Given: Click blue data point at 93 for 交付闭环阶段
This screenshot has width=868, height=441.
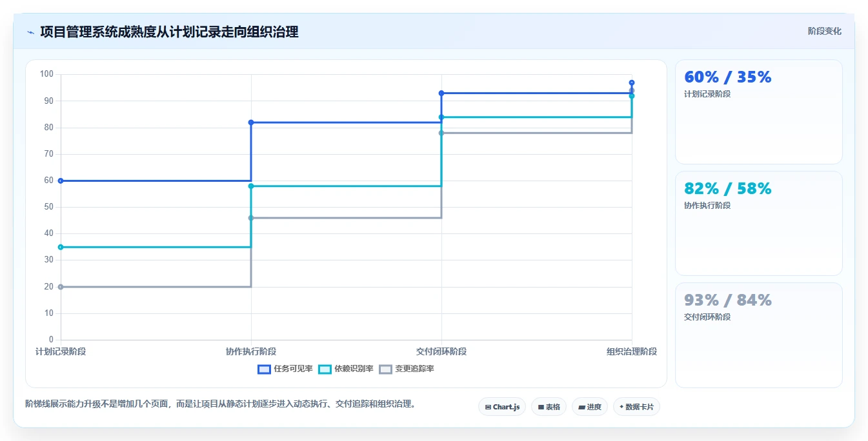Looking at the screenshot, I should click(x=441, y=93).
